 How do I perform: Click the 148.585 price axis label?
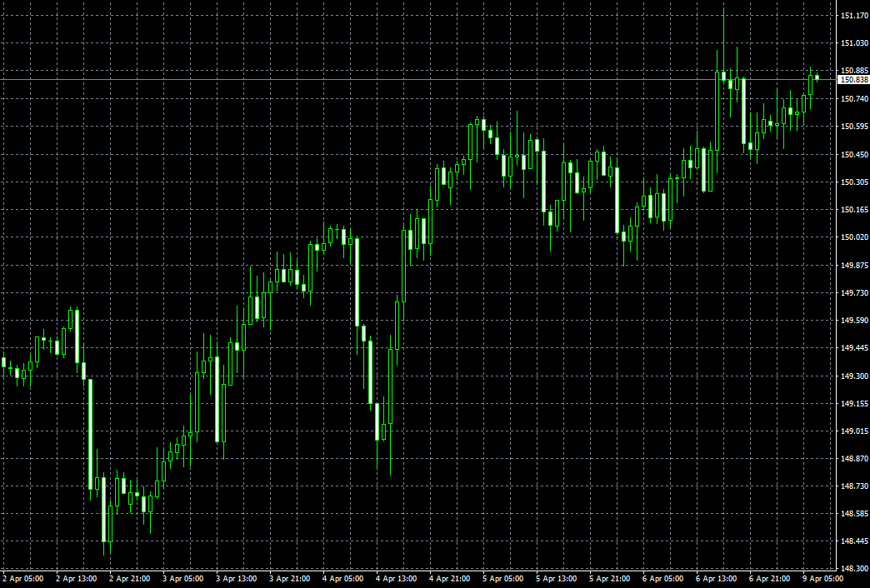click(x=854, y=514)
